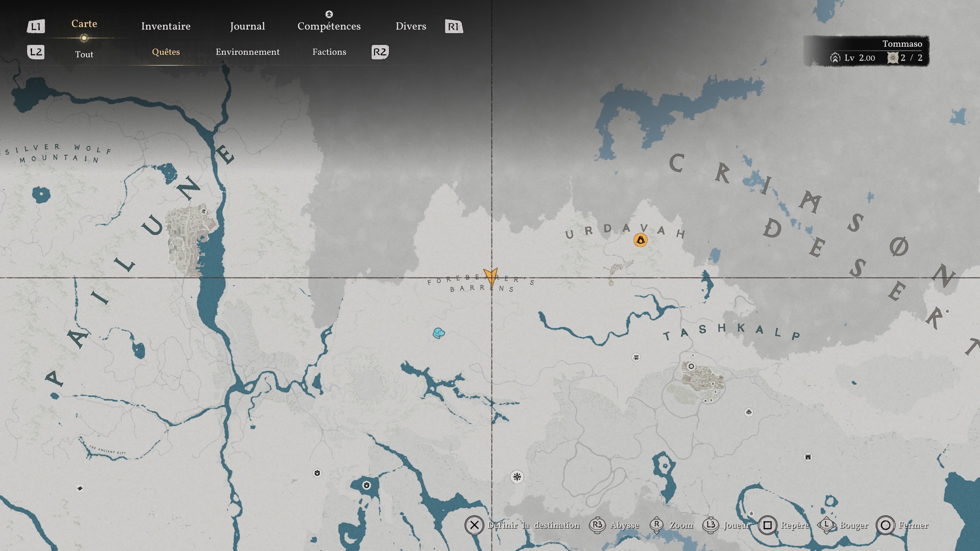Click the orange player arrow marker
The height and width of the screenshot is (551, 980).
[x=491, y=277]
